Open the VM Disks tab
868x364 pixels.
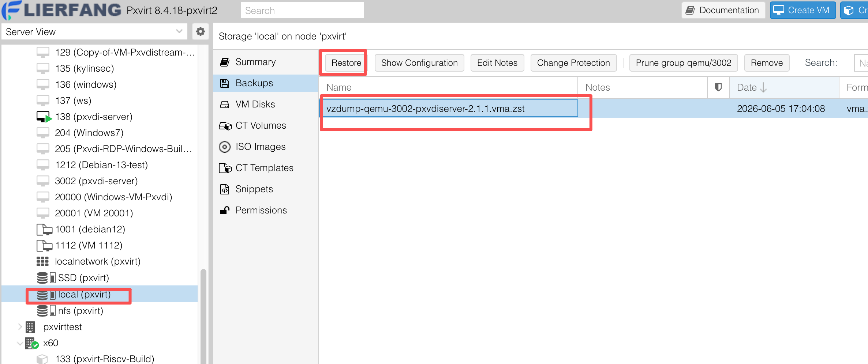coord(265,105)
